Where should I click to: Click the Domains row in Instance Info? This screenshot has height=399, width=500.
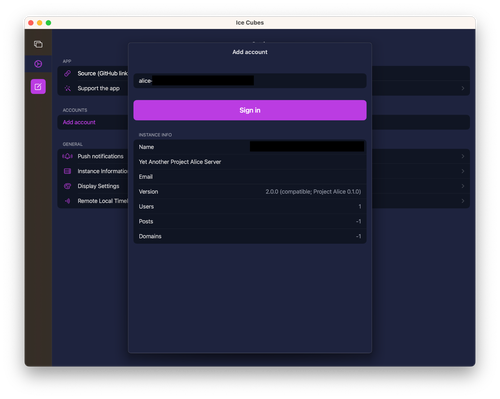[x=250, y=236]
